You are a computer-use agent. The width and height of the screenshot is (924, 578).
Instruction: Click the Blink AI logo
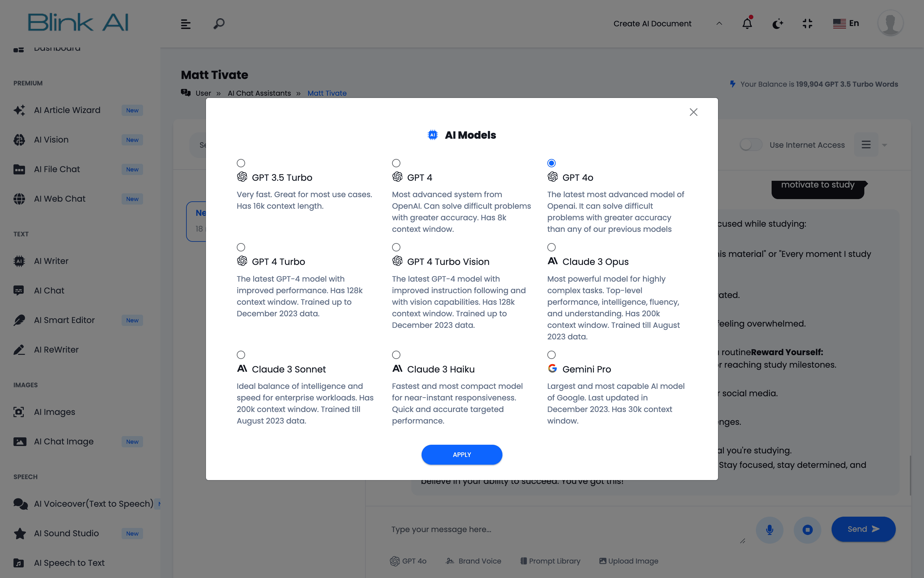pyautogui.click(x=78, y=22)
